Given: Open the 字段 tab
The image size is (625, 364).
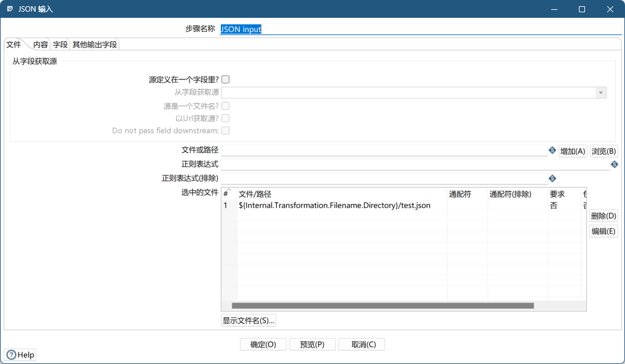Looking at the screenshot, I should (x=60, y=44).
